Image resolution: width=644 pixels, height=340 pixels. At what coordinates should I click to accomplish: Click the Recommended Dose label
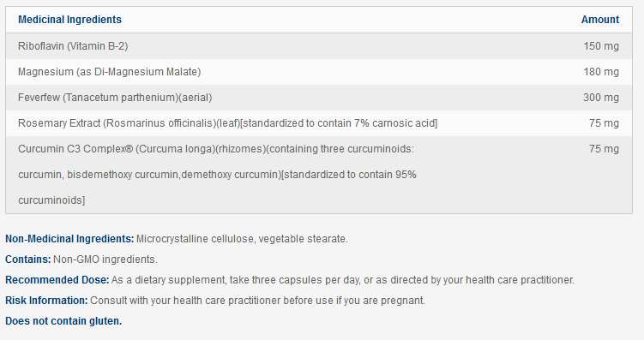coord(57,280)
